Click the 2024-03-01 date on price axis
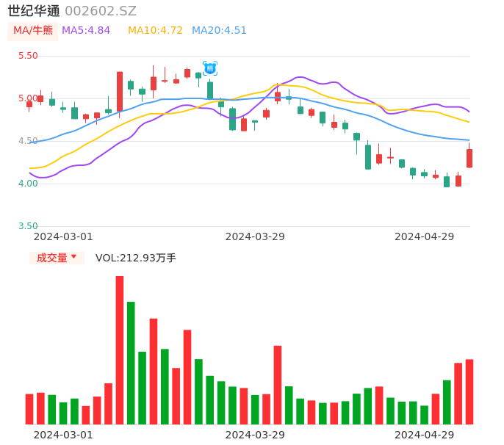This screenshot has width=504, height=445. click(63, 236)
